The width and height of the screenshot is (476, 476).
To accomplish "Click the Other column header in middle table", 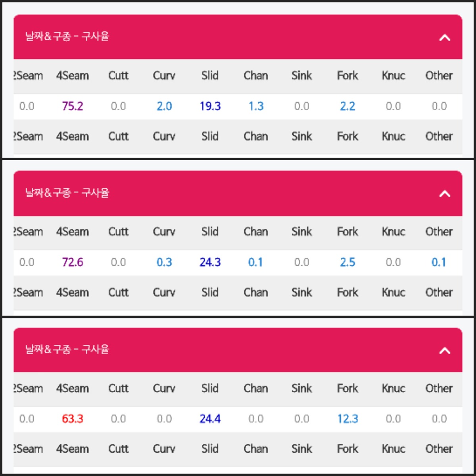I will pos(439,232).
